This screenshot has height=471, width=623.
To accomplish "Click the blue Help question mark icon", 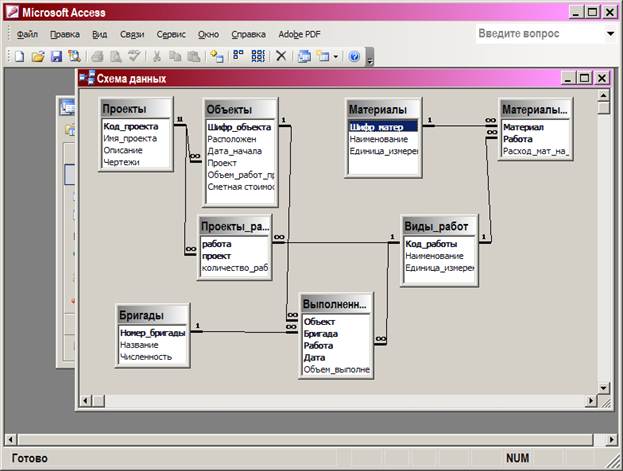I will point(354,56).
